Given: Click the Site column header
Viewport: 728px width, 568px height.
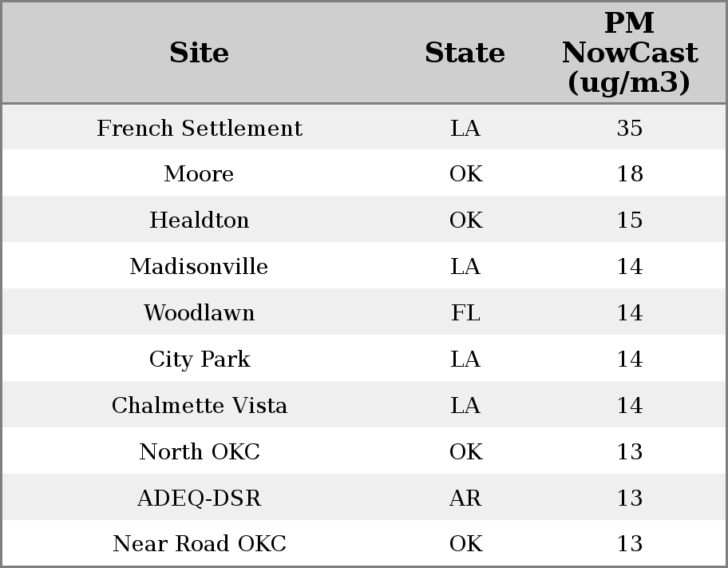Looking at the screenshot, I should coord(199,53).
